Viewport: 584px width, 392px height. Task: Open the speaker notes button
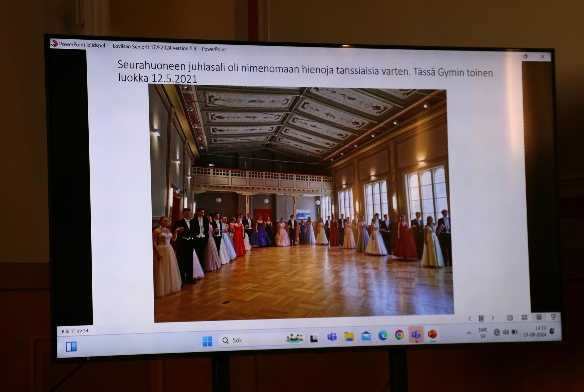click(481, 318)
